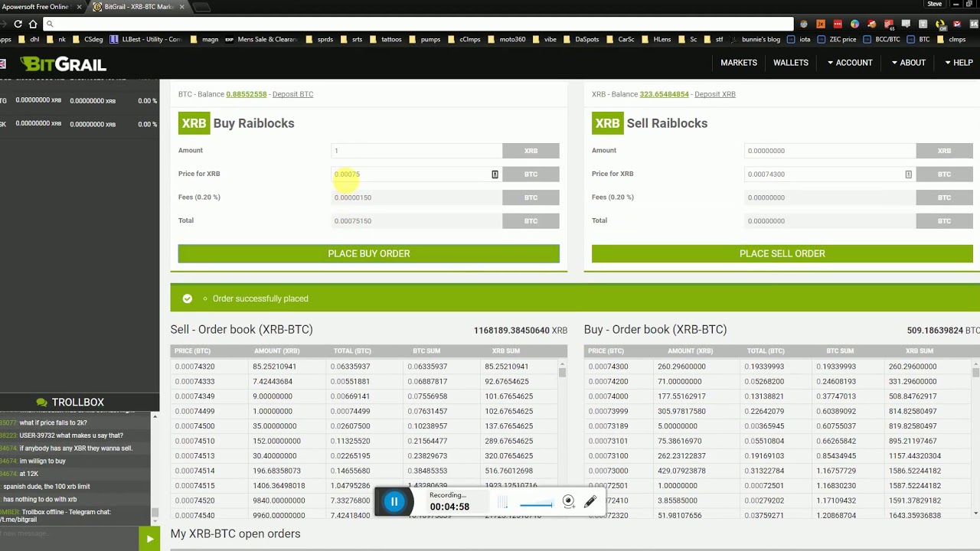Screen dimensions: 980x551
Task: Open the WALLETS page
Action: (791, 63)
